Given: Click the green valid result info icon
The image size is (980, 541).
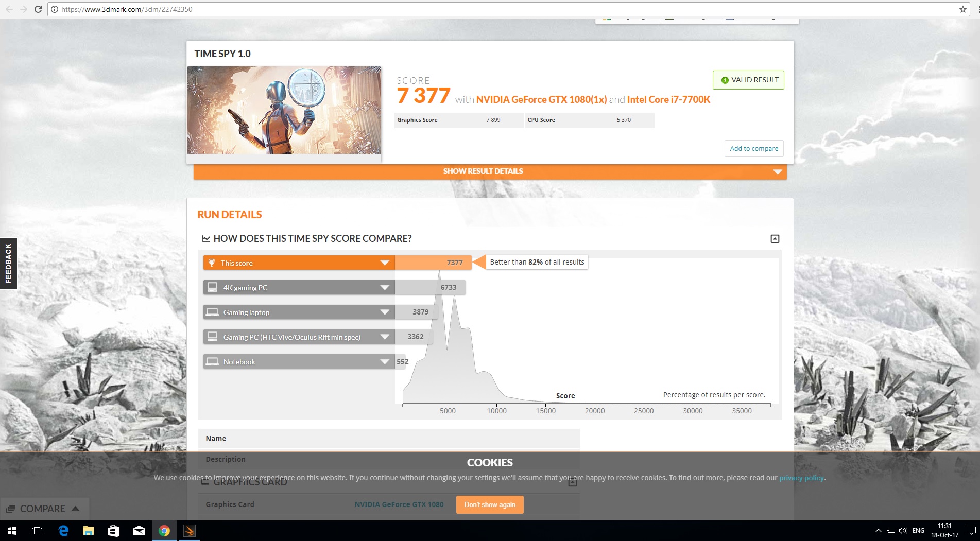Looking at the screenshot, I should coord(725,80).
